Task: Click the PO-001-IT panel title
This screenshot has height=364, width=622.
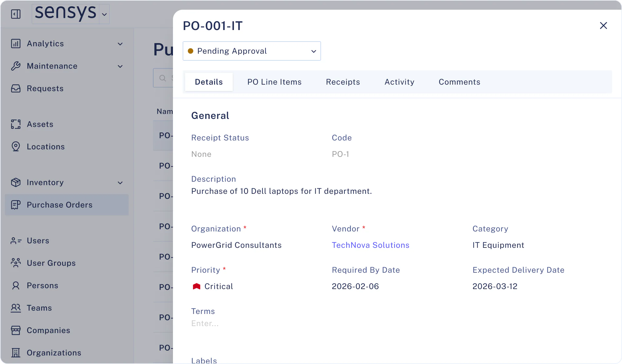Action: click(x=213, y=26)
